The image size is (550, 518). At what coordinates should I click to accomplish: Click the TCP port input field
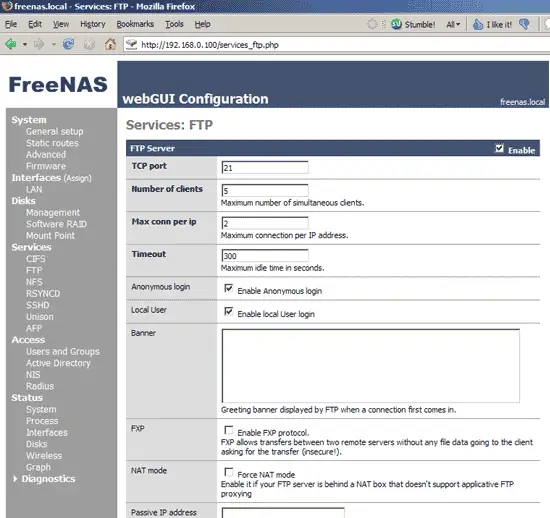click(x=265, y=167)
